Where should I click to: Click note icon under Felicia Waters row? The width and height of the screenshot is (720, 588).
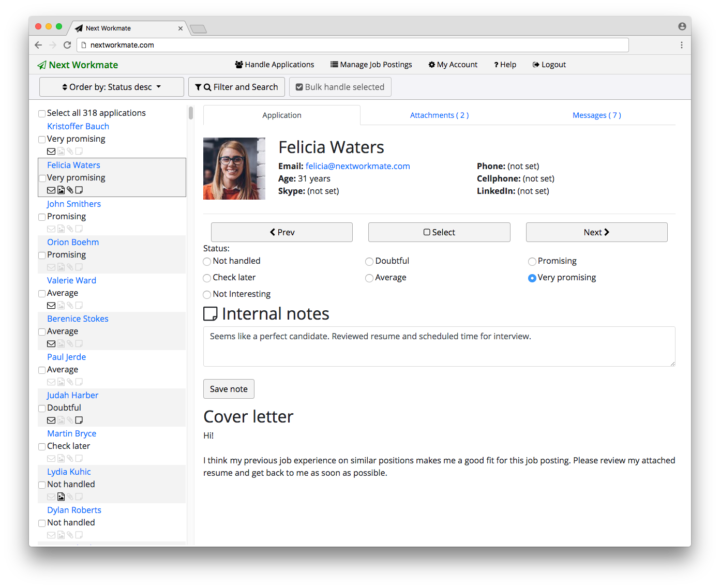(x=79, y=190)
